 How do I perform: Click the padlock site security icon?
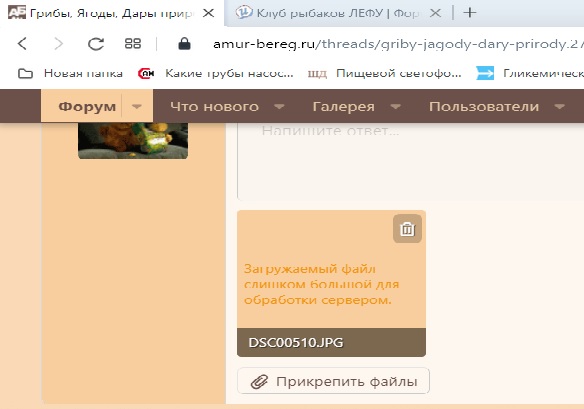tap(184, 44)
